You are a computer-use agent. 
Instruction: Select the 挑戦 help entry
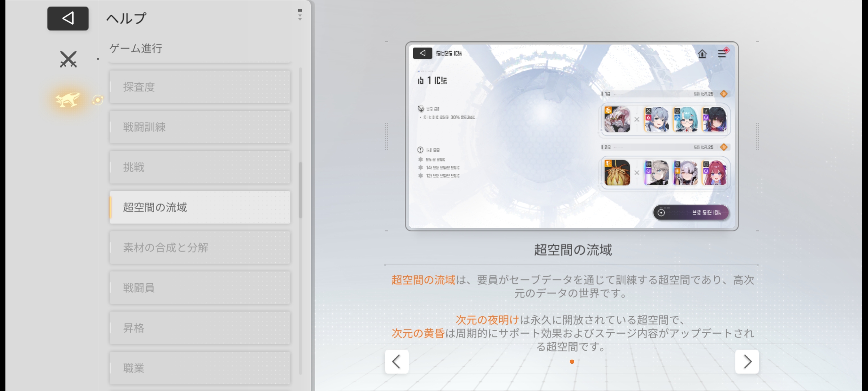pyautogui.click(x=200, y=167)
